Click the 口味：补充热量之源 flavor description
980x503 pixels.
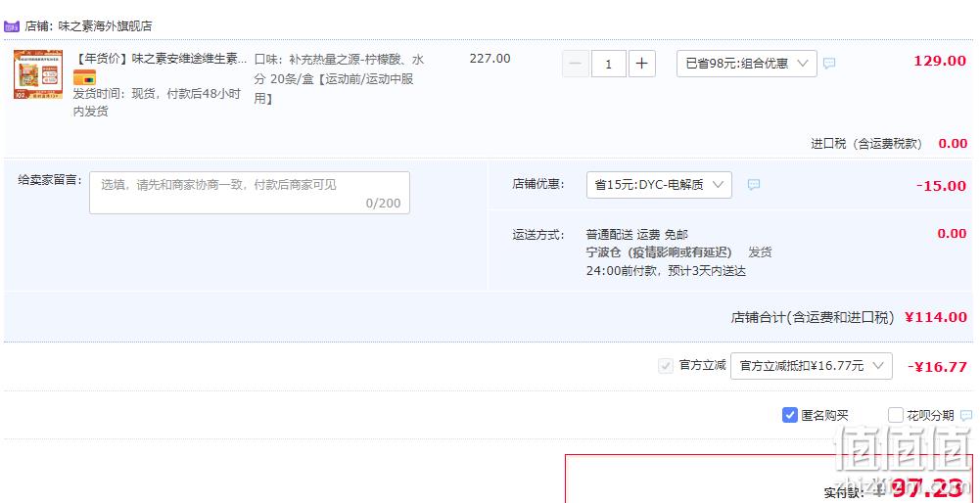[340, 78]
